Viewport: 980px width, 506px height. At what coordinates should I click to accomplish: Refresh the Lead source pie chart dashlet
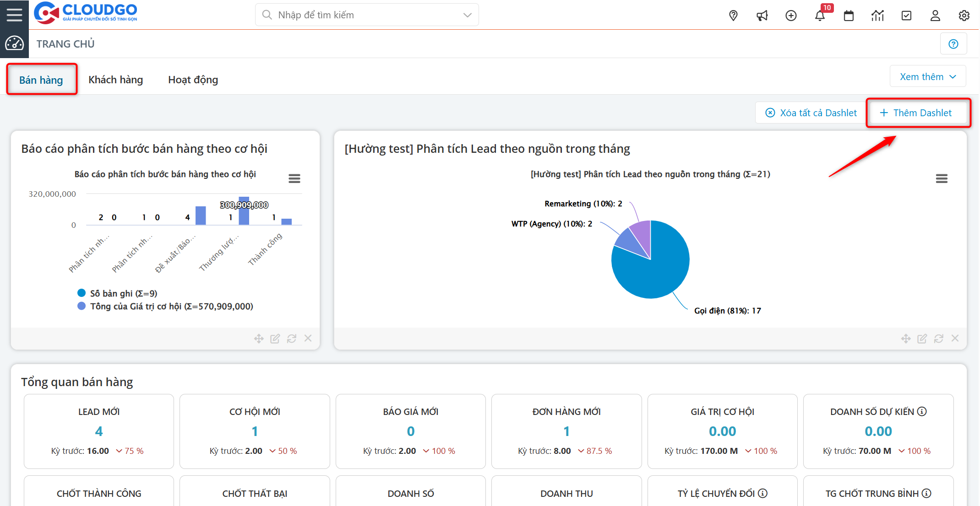point(938,339)
